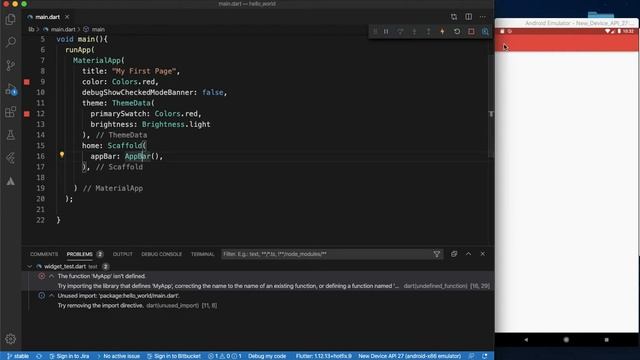Click Sign in to Bitbucket
Screen dimensions: 640x360
[x=174, y=356]
